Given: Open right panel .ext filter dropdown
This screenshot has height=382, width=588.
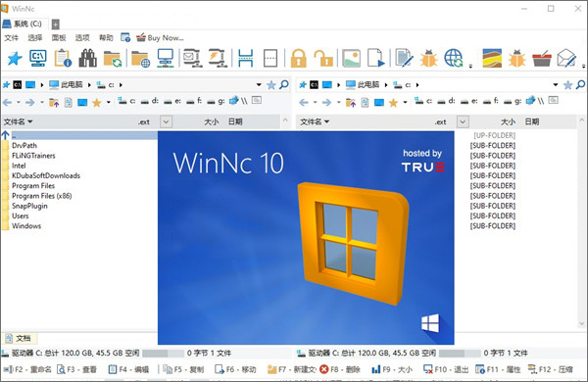Looking at the screenshot, I should [x=463, y=121].
